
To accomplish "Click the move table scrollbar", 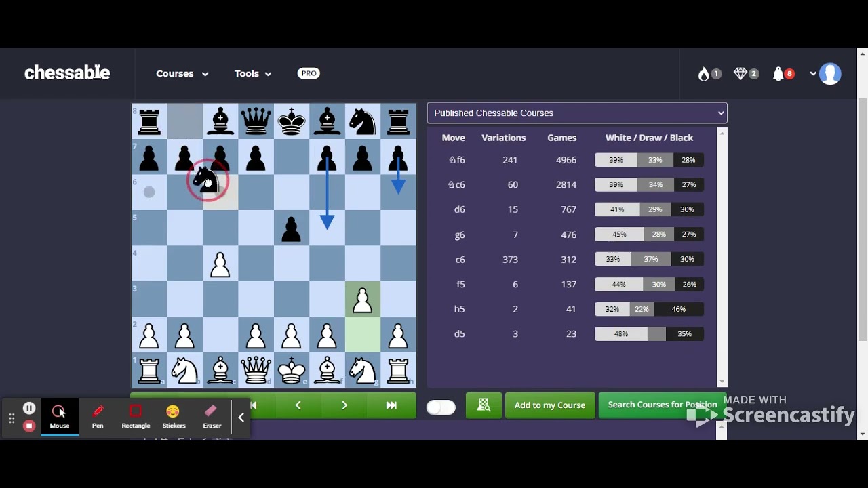I will click(722, 258).
